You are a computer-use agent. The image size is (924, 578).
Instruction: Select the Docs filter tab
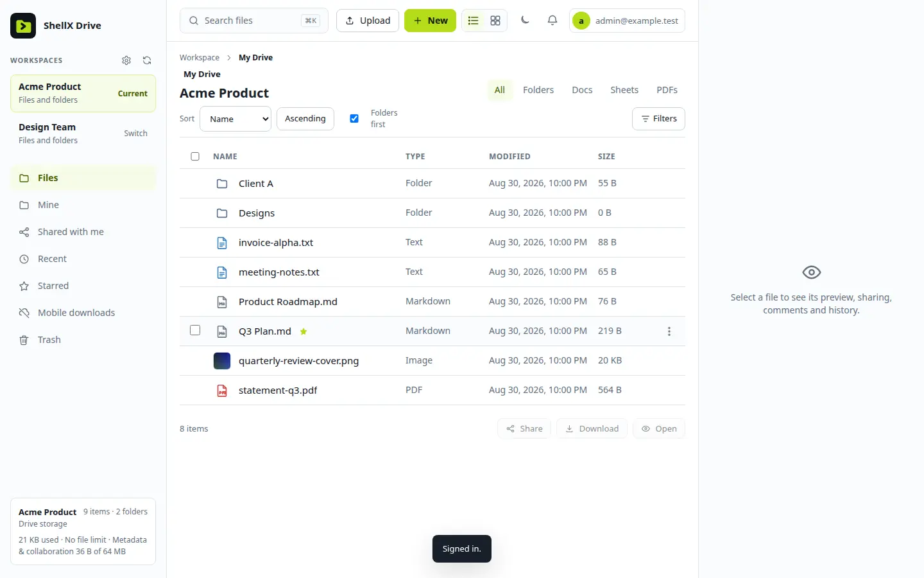[x=582, y=90]
